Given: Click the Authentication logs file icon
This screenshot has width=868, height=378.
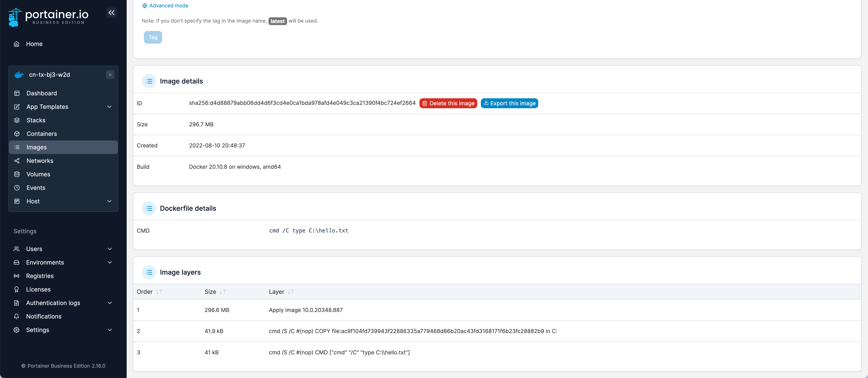Looking at the screenshot, I should [16, 303].
